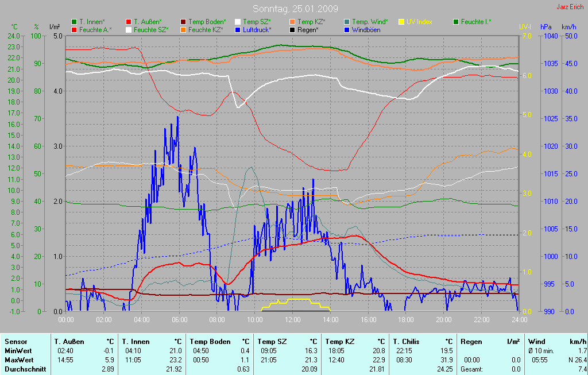Click the 'l/m²' axis unit above the chart
Viewport: 588px width, 375px height.
(x=55, y=27)
